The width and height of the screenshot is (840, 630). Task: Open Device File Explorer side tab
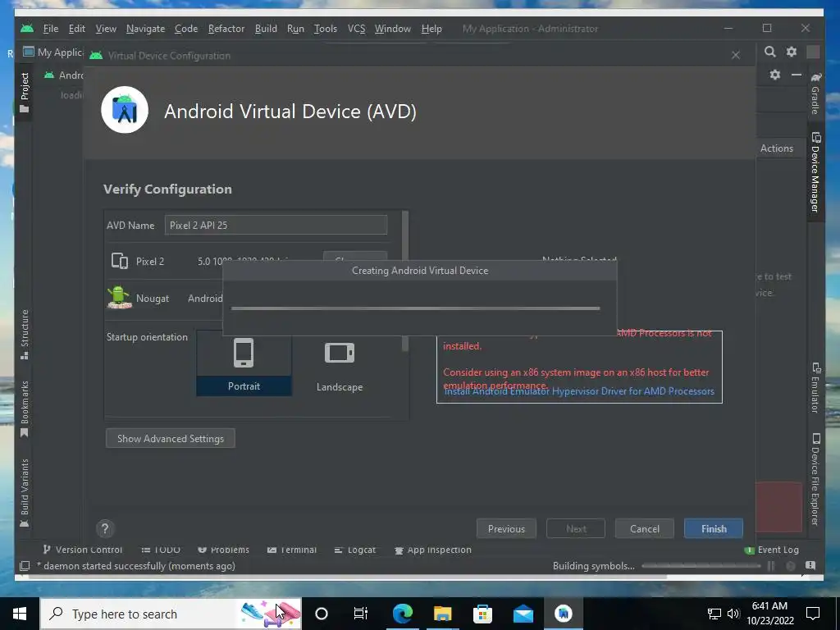point(815,479)
